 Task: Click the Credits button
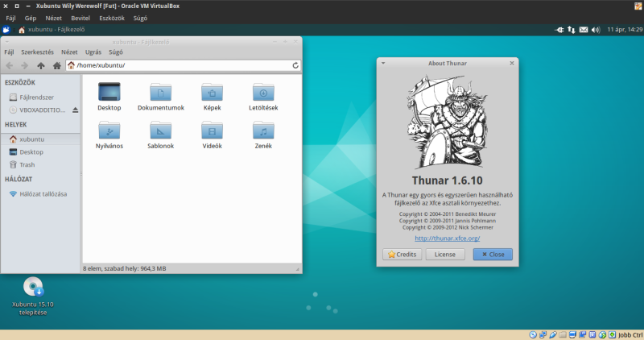pos(402,255)
